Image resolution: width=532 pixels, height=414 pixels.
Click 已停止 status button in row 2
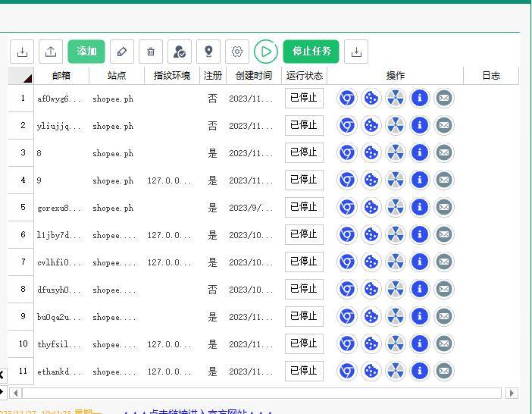click(x=304, y=125)
